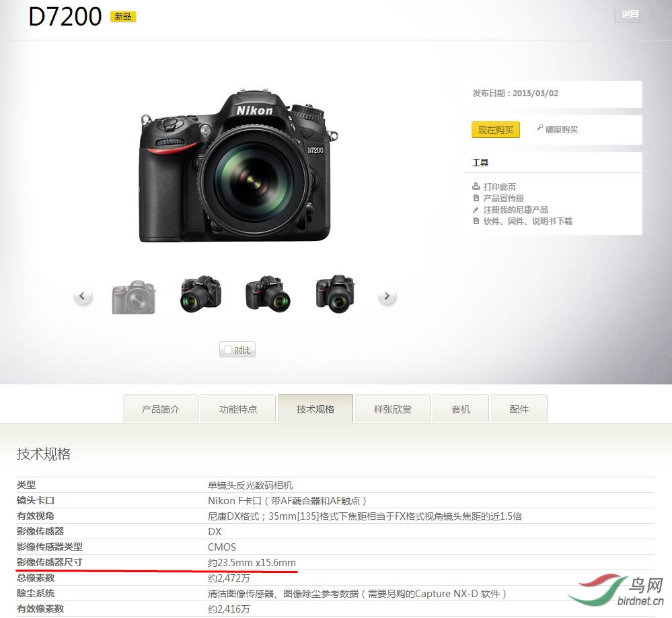
Task: Click the 镜头卡口 row label
Action: (x=36, y=500)
